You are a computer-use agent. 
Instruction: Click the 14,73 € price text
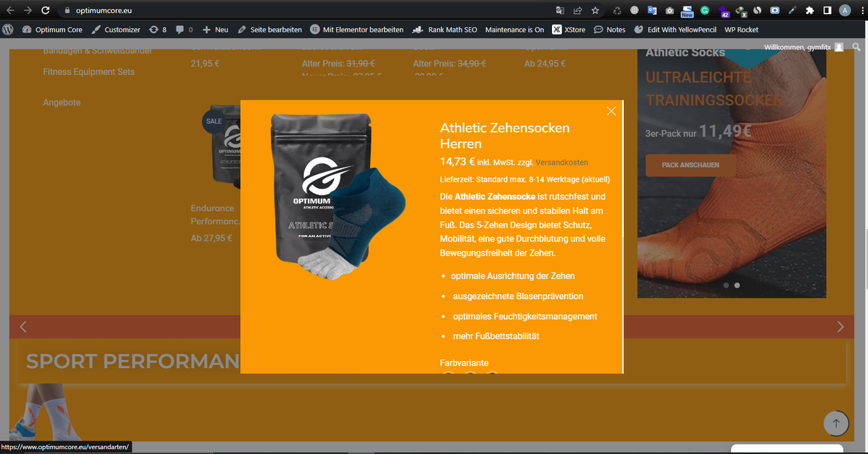[x=458, y=161]
